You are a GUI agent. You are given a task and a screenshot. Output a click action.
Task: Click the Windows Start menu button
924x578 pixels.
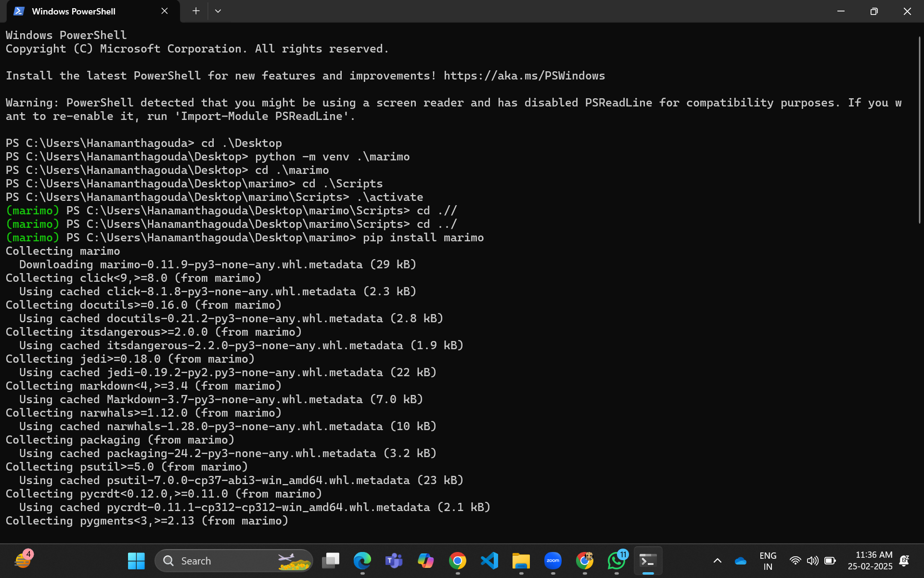pyautogui.click(x=136, y=561)
